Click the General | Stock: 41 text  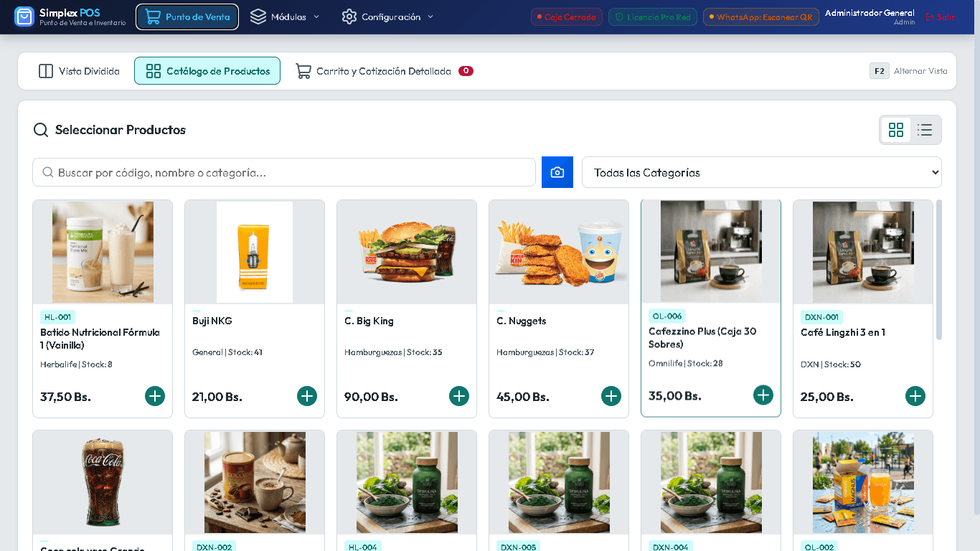[227, 352]
